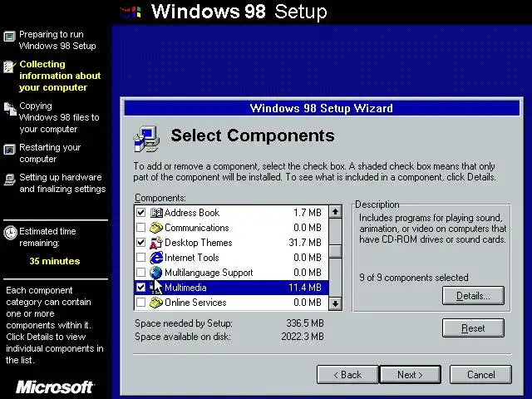Check the Online Services checkbox
Image resolution: width=532 pixels, height=399 pixels.
pos(140,303)
